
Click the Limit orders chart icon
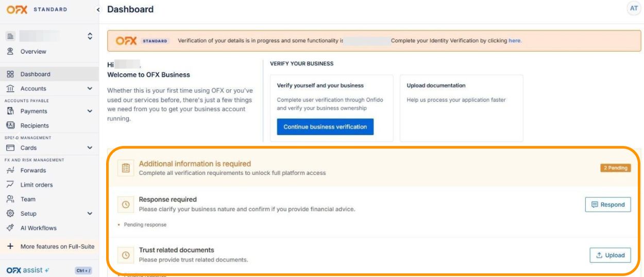click(x=10, y=185)
